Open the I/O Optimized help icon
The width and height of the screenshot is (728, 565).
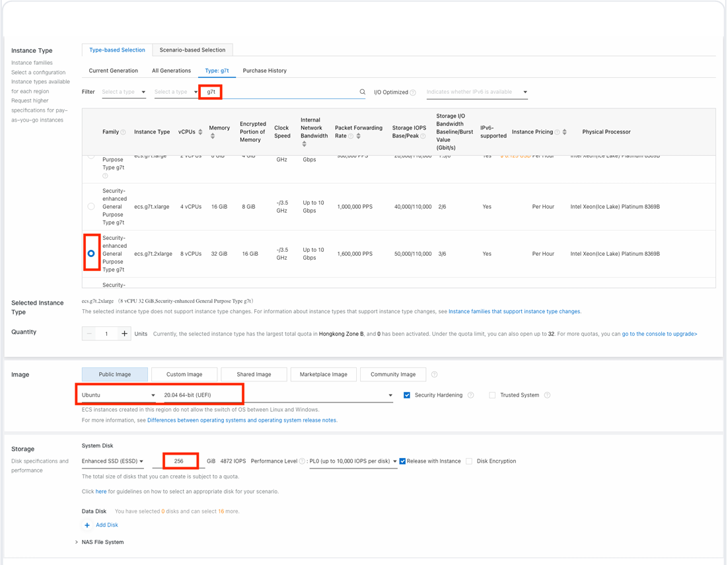click(x=413, y=93)
